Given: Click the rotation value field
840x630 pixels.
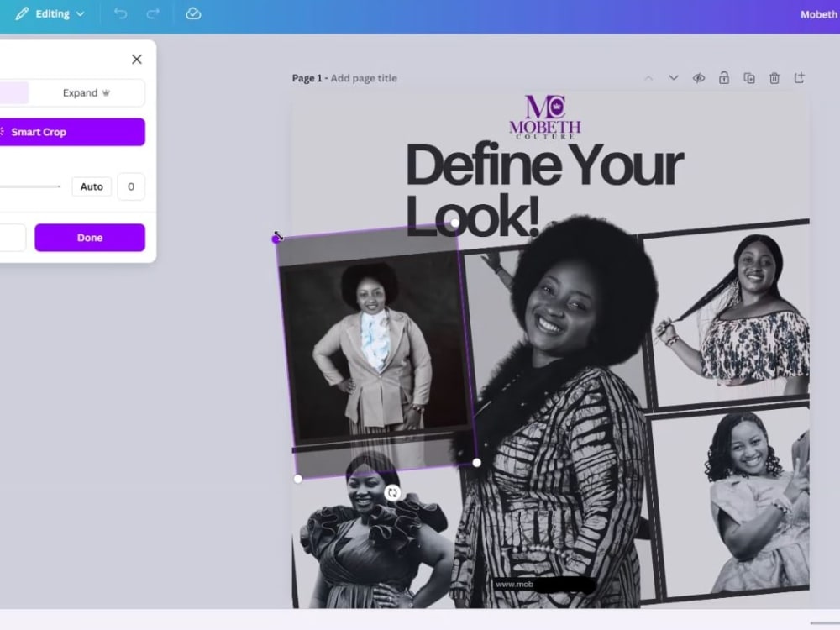Looking at the screenshot, I should [x=131, y=186].
